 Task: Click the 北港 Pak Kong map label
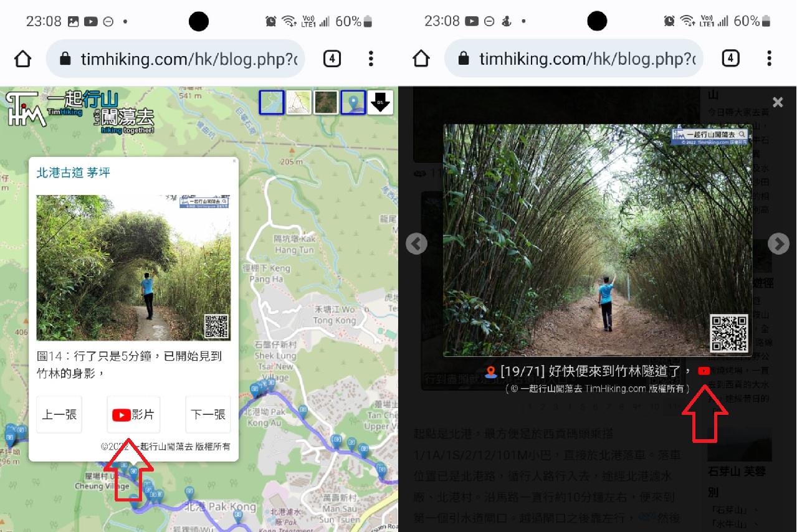(221, 507)
